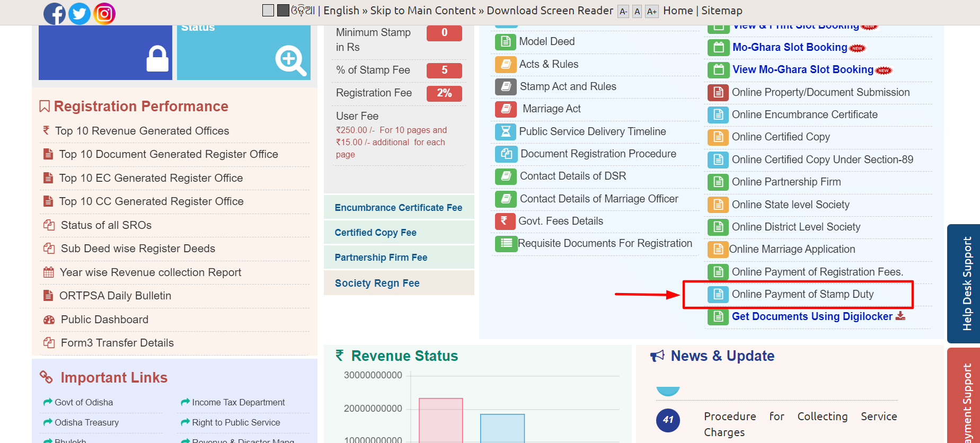Open the Twitter icon in header
980x443 pixels.
(x=80, y=14)
